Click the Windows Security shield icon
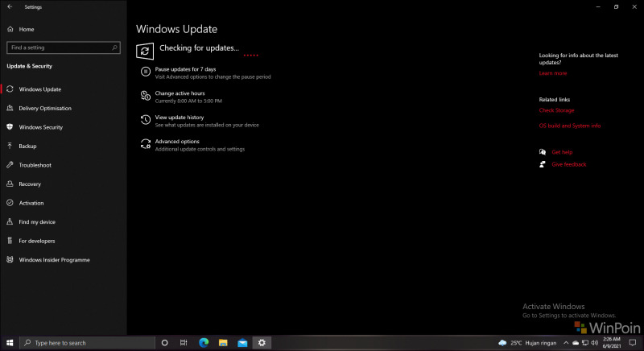The height and width of the screenshot is (351, 644). click(x=10, y=127)
